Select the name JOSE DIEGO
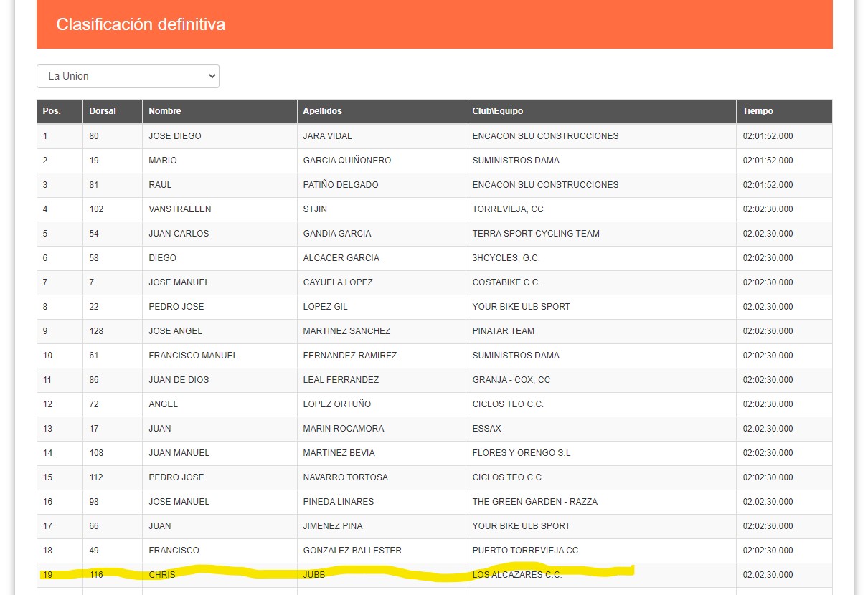 click(x=175, y=136)
